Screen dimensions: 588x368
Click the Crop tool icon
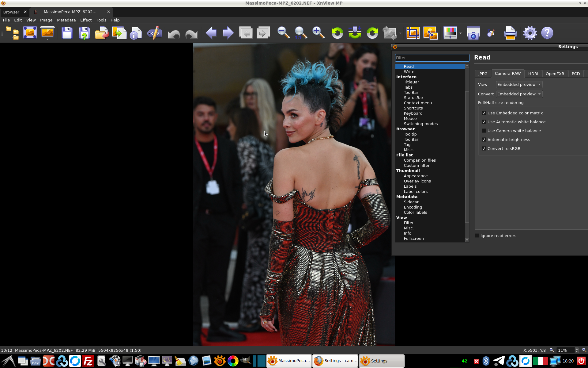pos(413,33)
